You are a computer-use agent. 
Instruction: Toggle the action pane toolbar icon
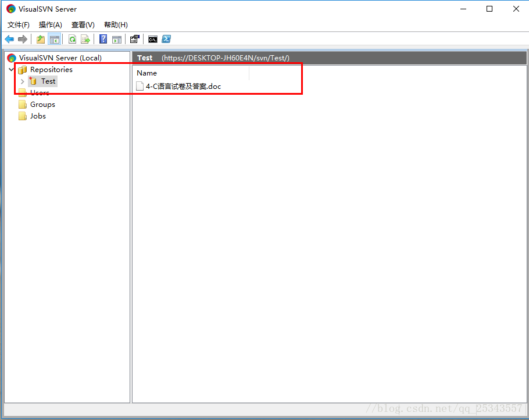pyautogui.click(x=117, y=40)
